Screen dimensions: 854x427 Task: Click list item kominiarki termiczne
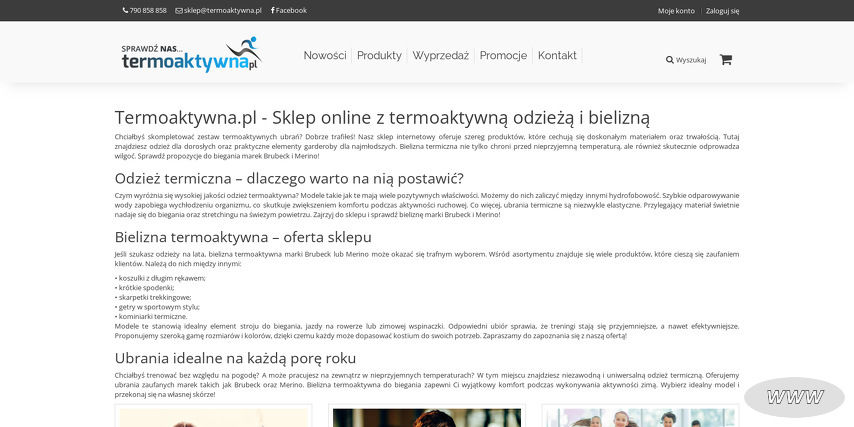pyautogui.click(x=151, y=316)
